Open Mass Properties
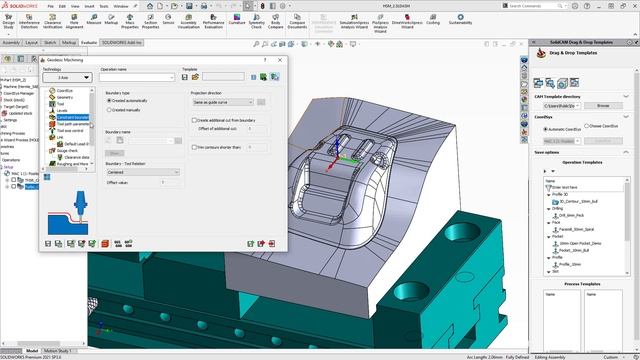Screen dimensions: 640x360 pyautogui.click(x=130, y=21)
